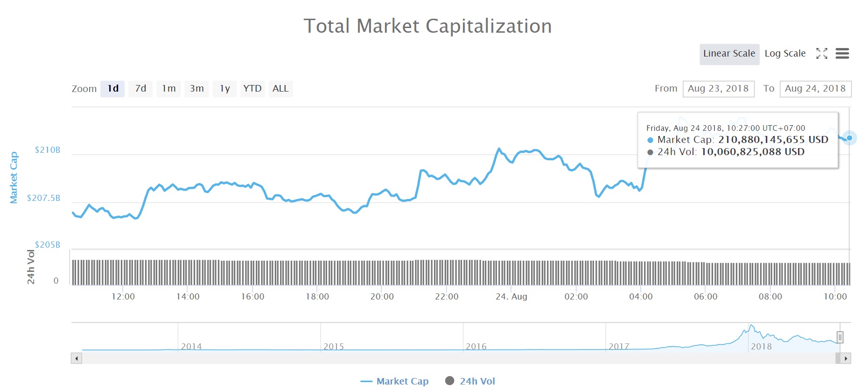868x392 pixels.
Task: Choose the YTD zoom option
Action: click(x=252, y=89)
